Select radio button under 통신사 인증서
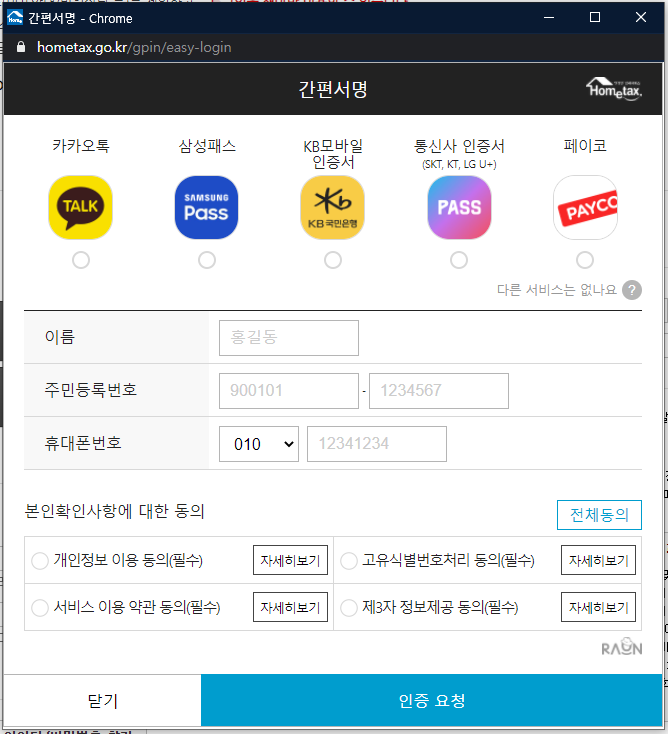 coord(459,260)
